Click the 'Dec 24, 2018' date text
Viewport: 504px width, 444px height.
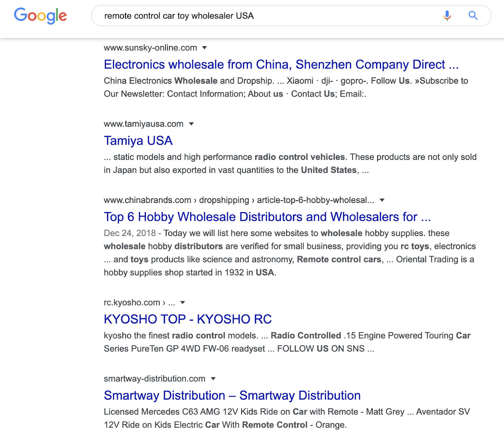click(x=130, y=233)
